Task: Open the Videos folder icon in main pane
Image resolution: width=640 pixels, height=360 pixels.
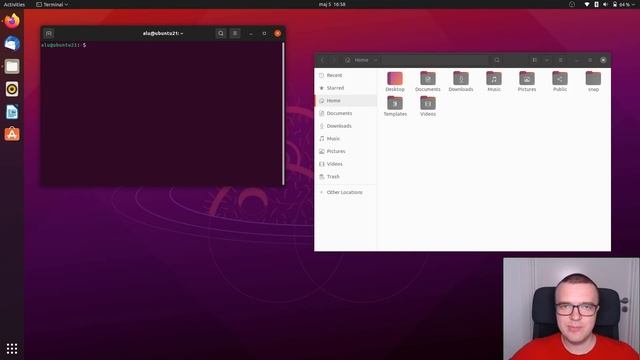Action: pos(428,106)
